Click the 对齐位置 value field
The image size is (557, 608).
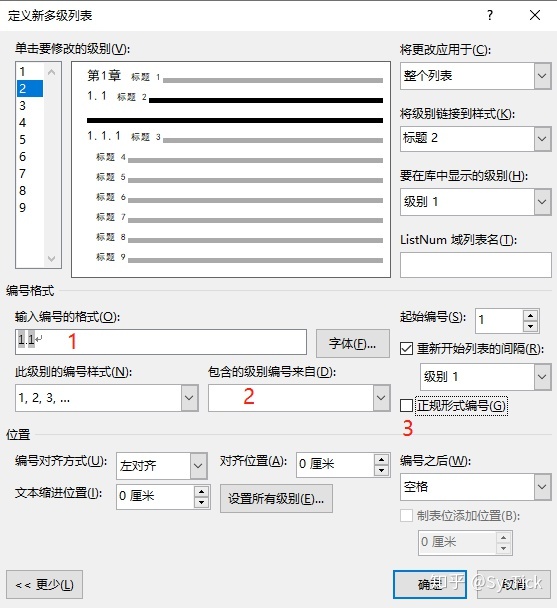tap(335, 464)
